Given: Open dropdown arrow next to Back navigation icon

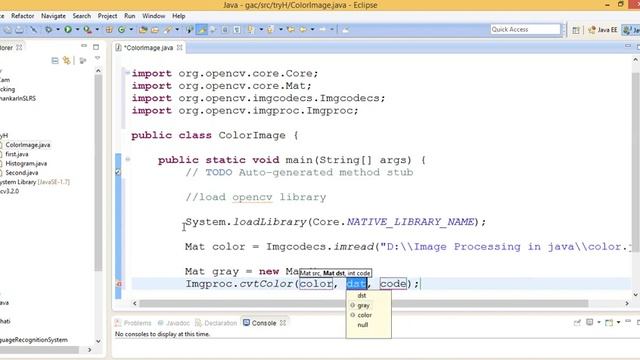Looking at the screenshot, I should tap(312, 29).
